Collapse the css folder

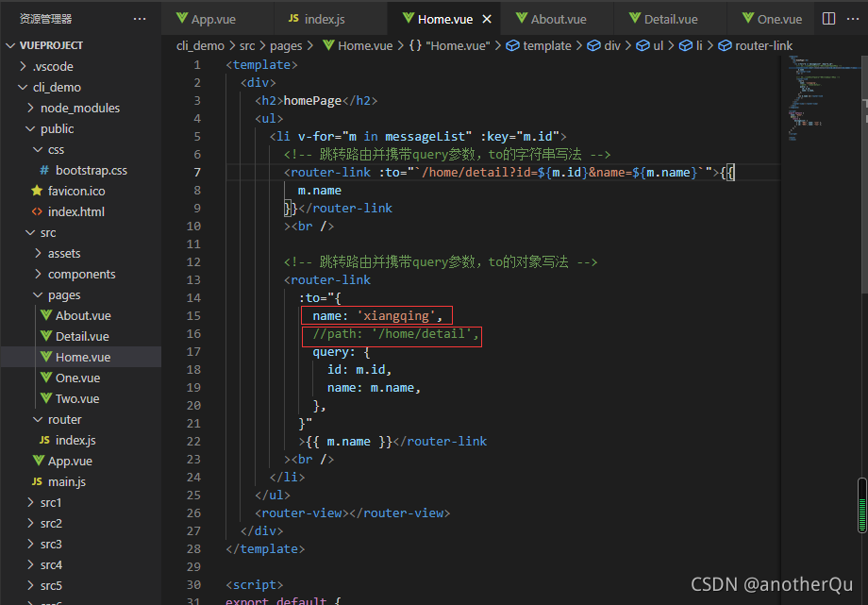click(x=38, y=149)
